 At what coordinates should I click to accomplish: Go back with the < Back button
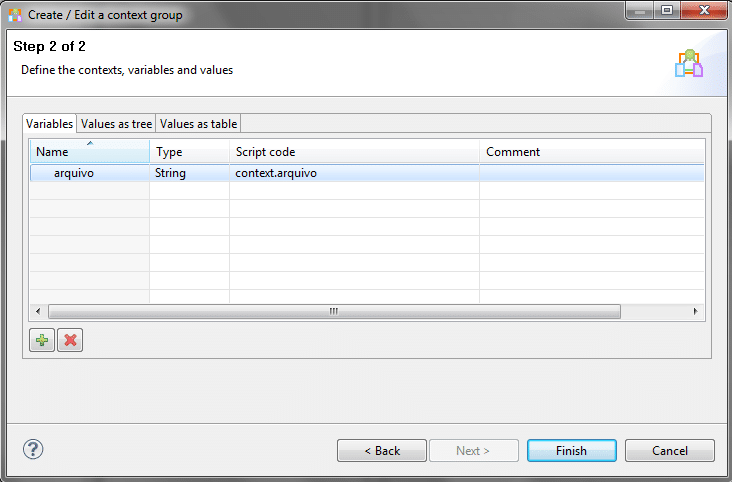tap(382, 451)
